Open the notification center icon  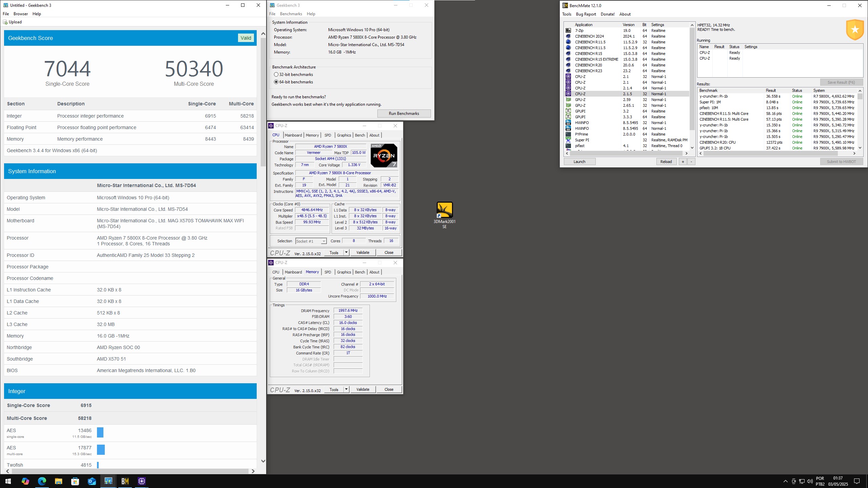(x=857, y=481)
